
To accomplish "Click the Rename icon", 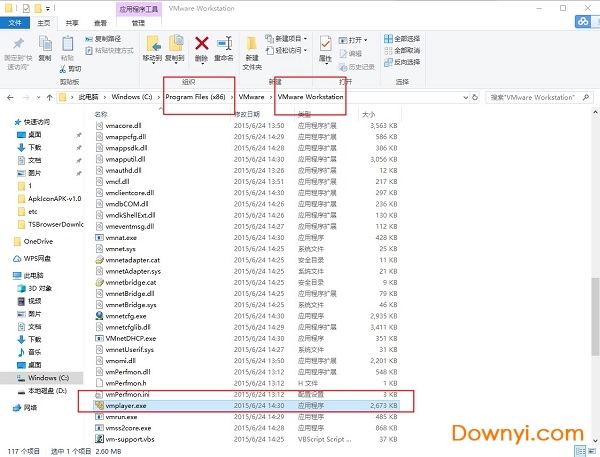I will [224, 44].
